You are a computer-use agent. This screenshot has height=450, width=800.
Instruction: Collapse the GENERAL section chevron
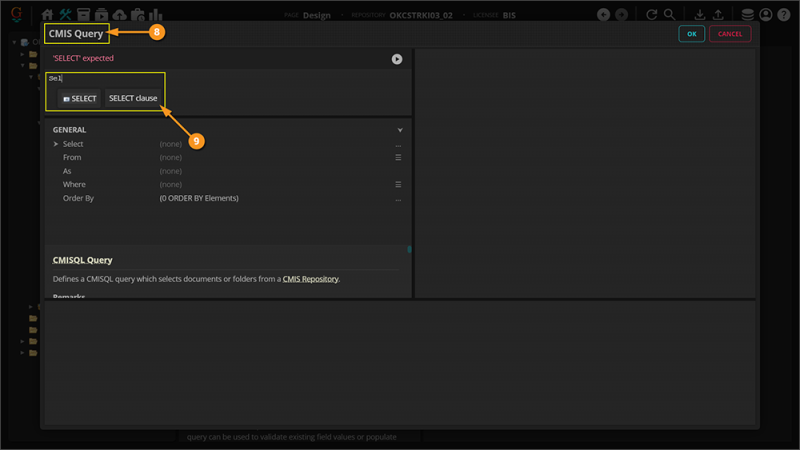click(400, 130)
